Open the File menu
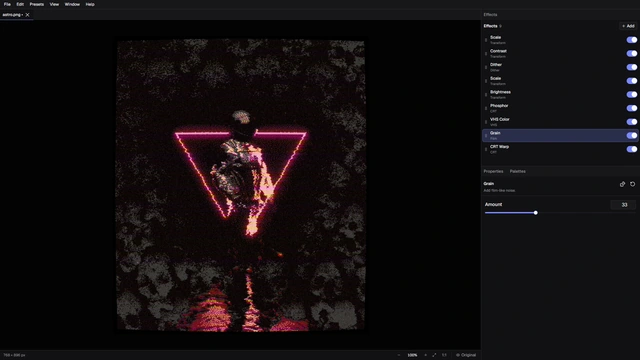The height and width of the screenshot is (360, 640). tap(7, 4)
